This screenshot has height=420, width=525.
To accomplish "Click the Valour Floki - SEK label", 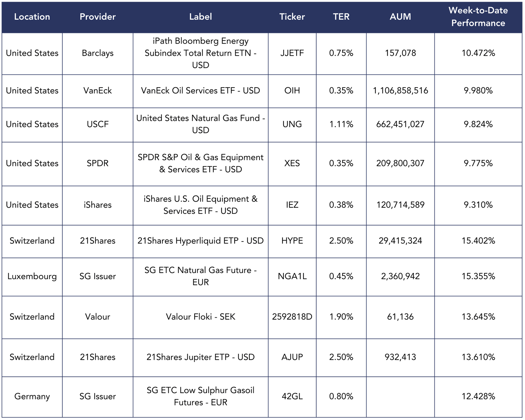I will 200,317.
